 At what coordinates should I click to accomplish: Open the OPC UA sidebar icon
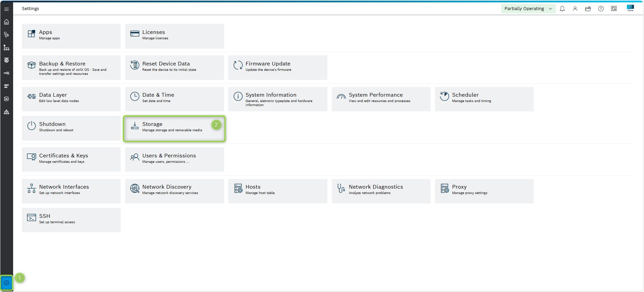coord(6,86)
